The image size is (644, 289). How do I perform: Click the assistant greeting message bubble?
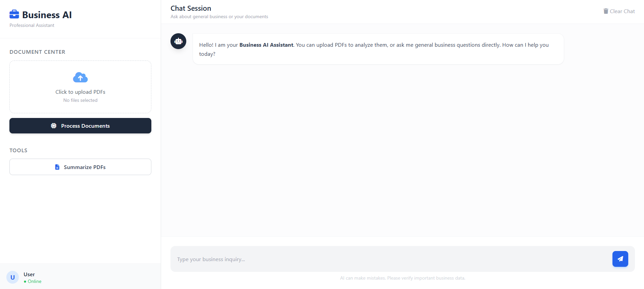[378, 49]
